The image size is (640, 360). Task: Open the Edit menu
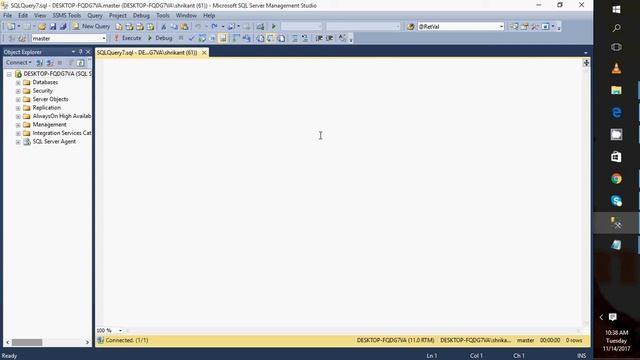click(x=23, y=16)
